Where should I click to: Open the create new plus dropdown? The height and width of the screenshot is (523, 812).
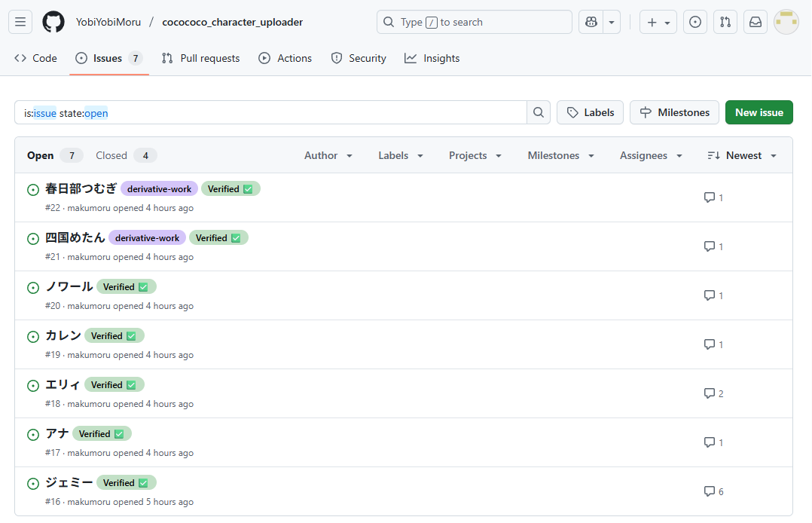pyautogui.click(x=658, y=22)
